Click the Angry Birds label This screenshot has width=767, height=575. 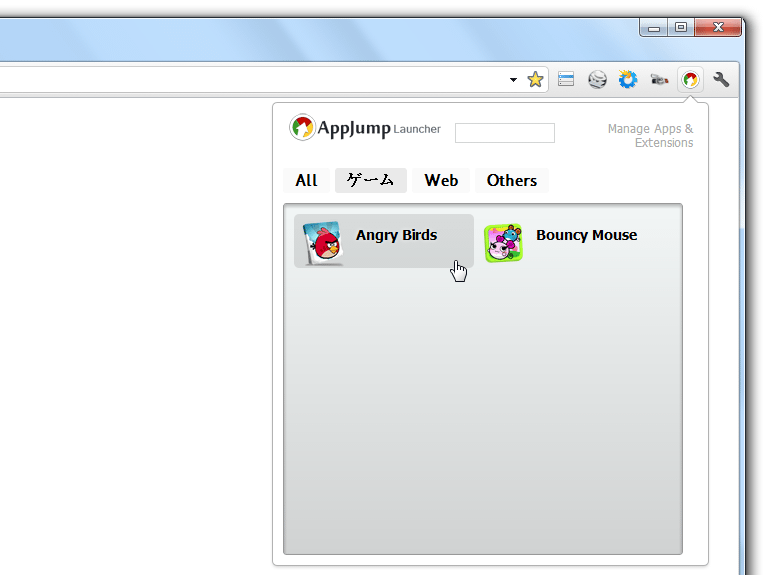(396, 235)
